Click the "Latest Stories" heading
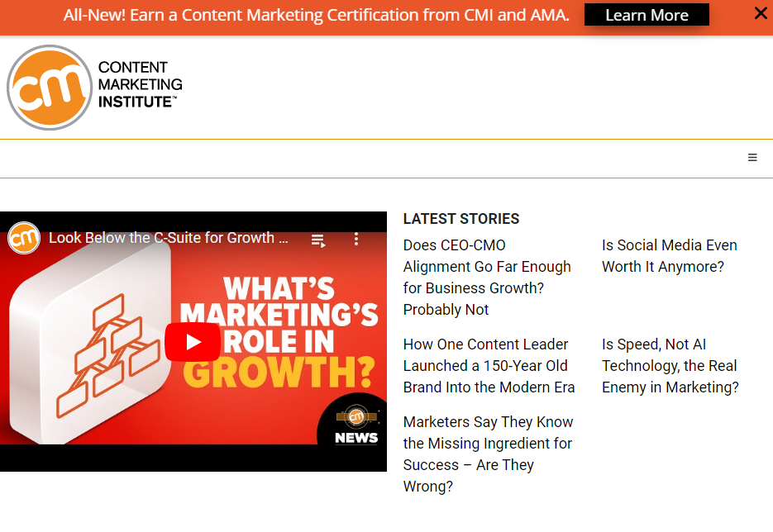Viewport: 773px width, 532px height. pyautogui.click(x=461, y=219)
